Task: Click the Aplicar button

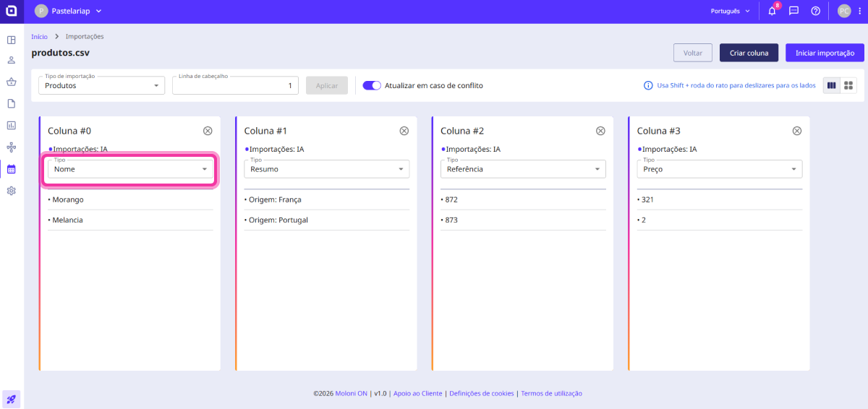Action: pyautogui.click(x=327, y=85)
